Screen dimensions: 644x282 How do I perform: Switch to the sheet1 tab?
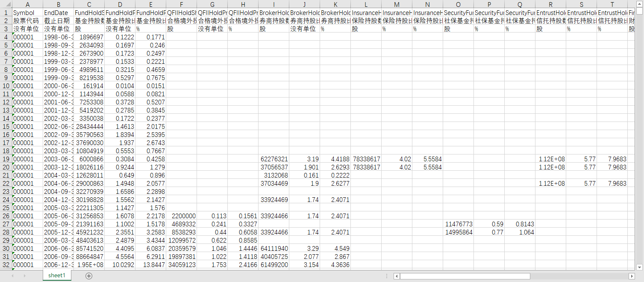57,276
